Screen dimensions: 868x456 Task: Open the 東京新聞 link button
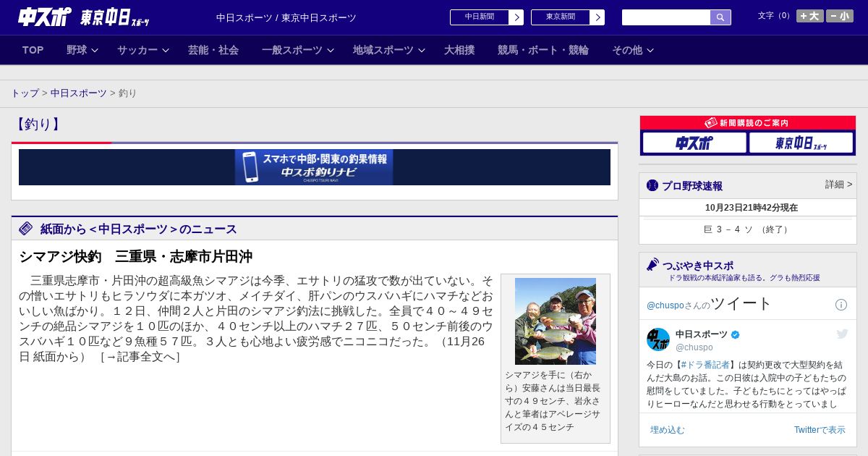pyautogui.click(x=560, y=17)
